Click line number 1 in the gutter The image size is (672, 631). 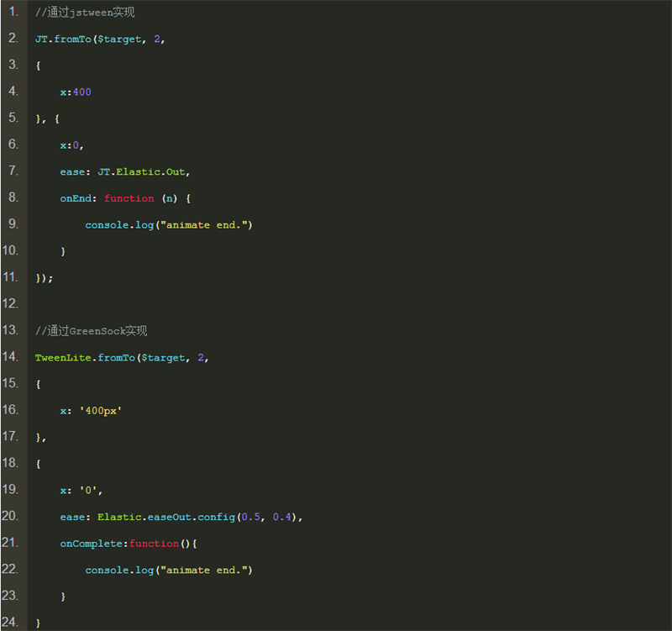pos(13,13)
